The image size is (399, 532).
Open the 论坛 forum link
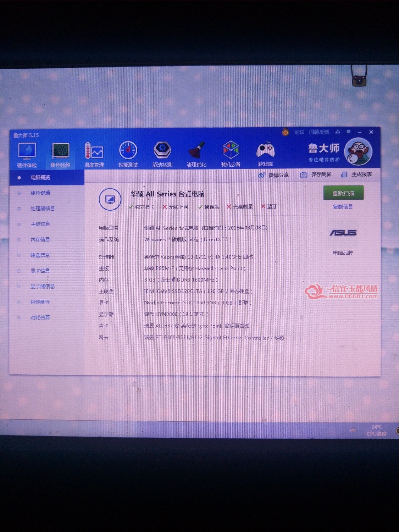pos(299,132)
